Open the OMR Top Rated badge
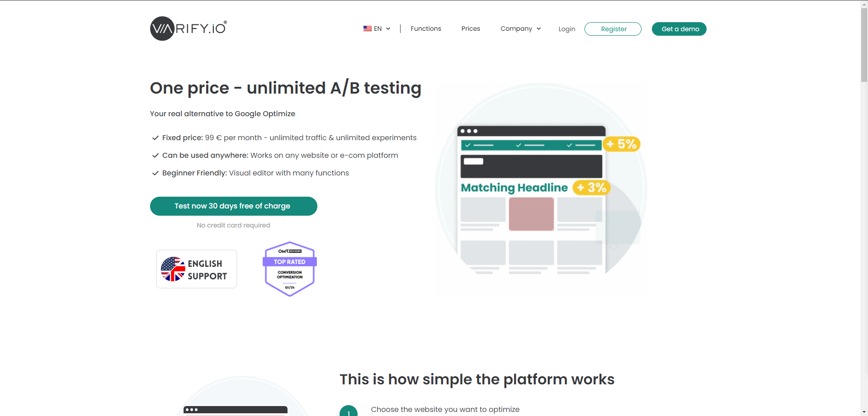Image resolution: width=868 pixels, height=416 pixels. [290, 269]
